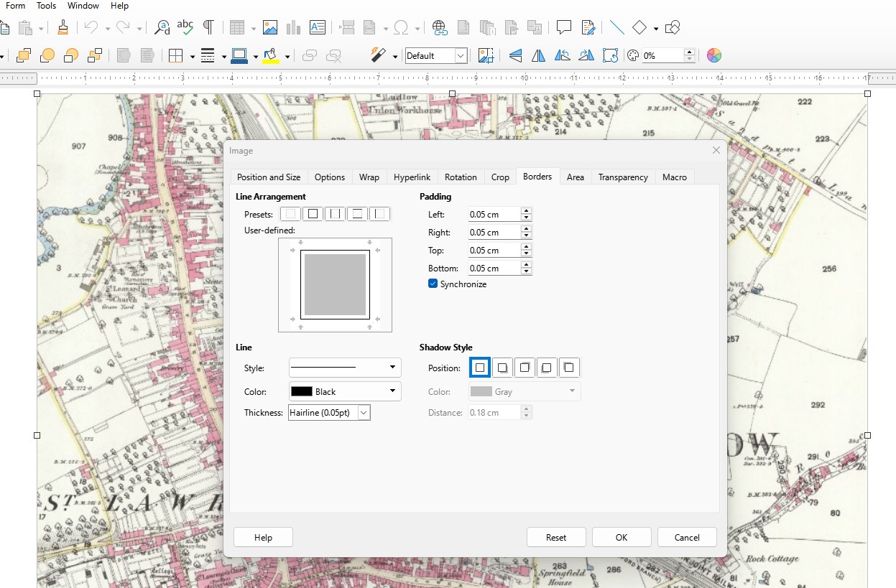896x588 pixels.
Task: Click the Rotate 90° Right icon
Action: (x=586, y=55)
